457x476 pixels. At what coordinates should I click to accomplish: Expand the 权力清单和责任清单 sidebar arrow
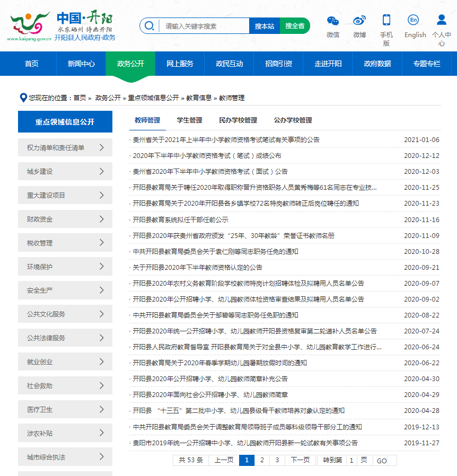coord(102,148)
